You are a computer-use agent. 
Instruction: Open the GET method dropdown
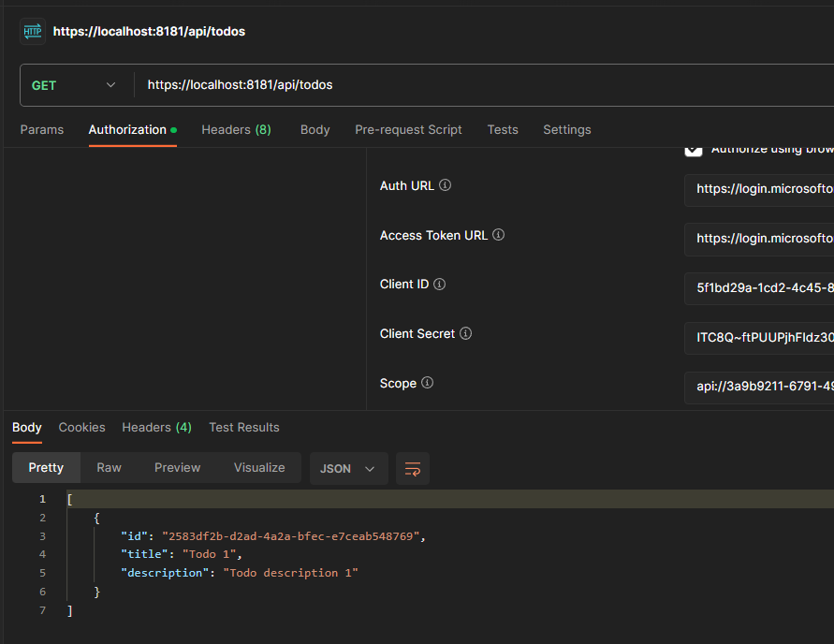(75, 85)
